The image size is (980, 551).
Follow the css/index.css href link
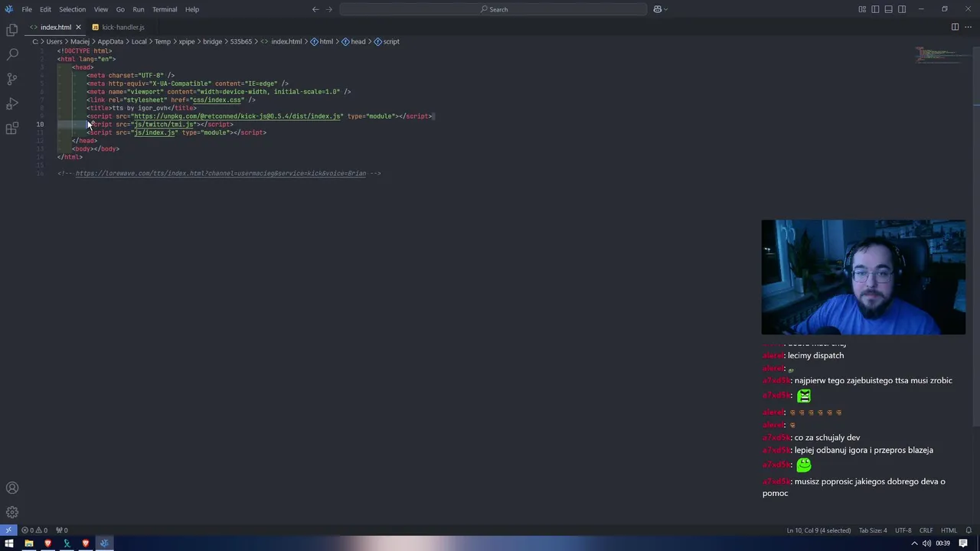217,100
